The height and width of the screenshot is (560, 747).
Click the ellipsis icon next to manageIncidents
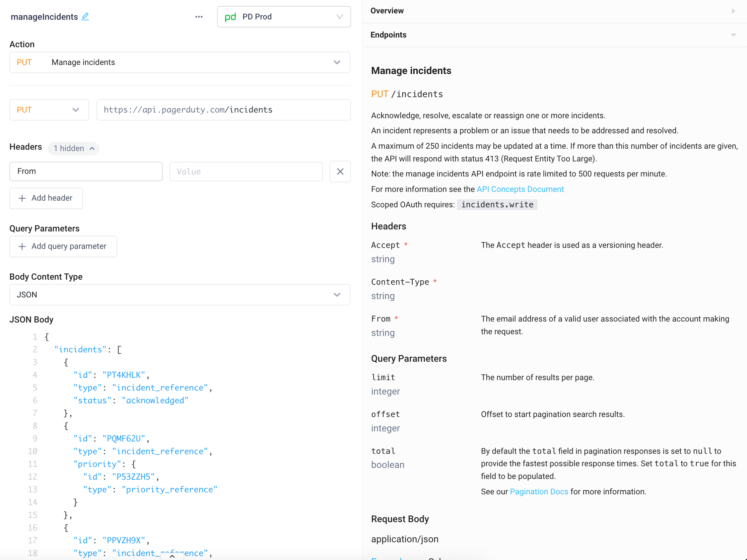199,16
